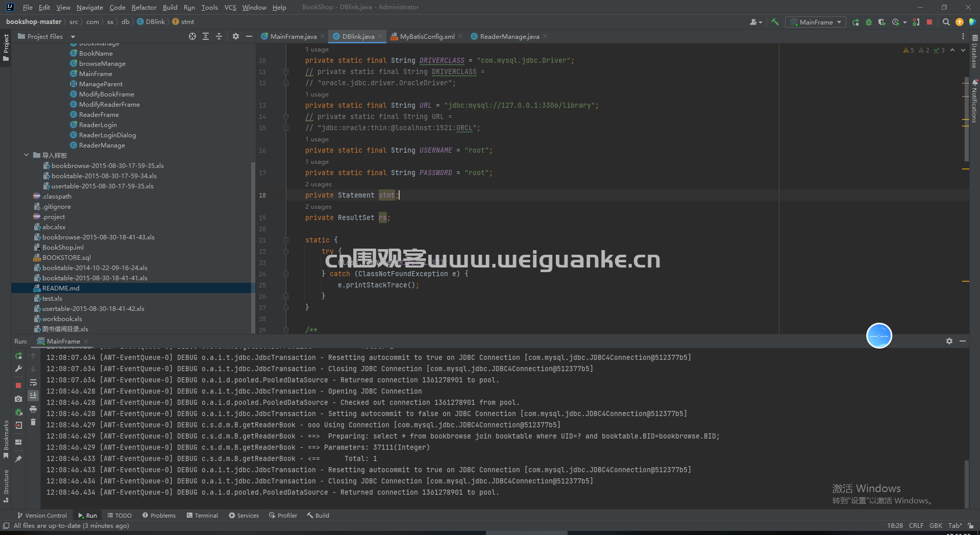Open Version Control tool window
The height and width of the screenshot is (535, 980).
(42, 516)
